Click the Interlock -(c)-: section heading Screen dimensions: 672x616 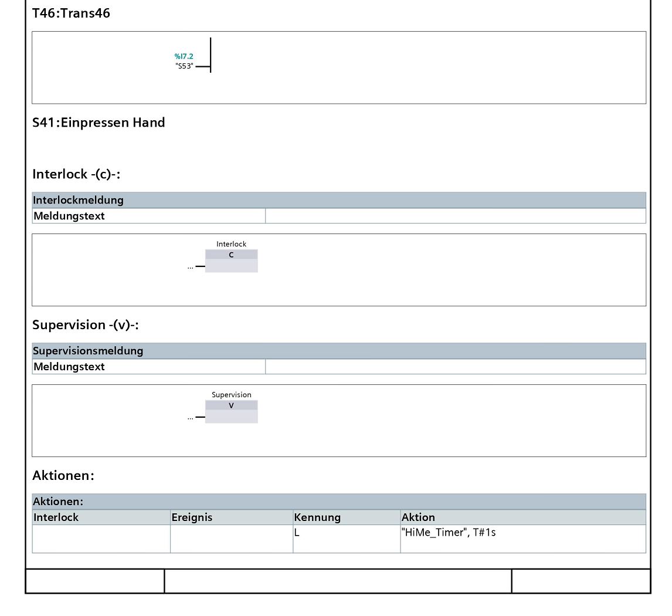click(x=76, y=174)
